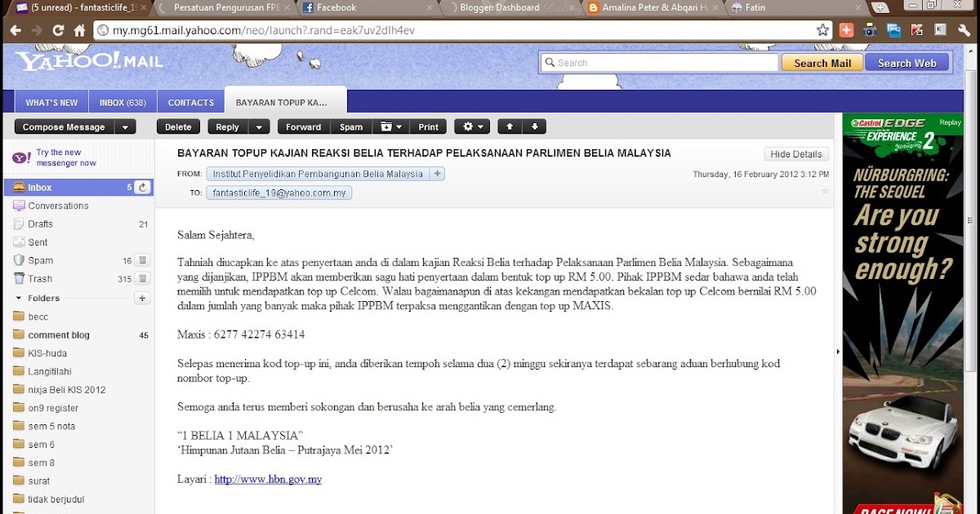Screen dimensions: 980x514
Task: Empty Trash folder using trash icon
Action: pos(142,278)
